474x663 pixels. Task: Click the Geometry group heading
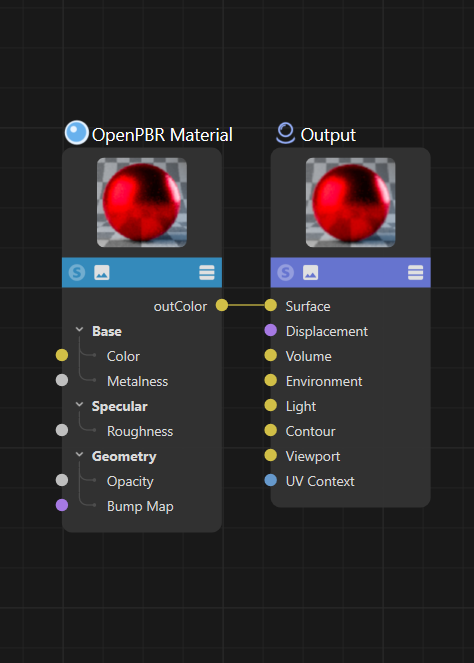[x=124, y=457]
